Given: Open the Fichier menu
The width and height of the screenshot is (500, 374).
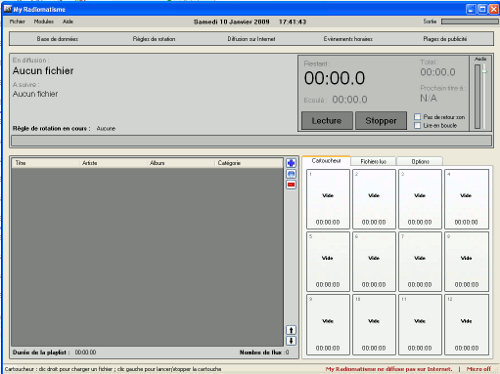Looking at the screenshot, I should click(x=17, y=21).
